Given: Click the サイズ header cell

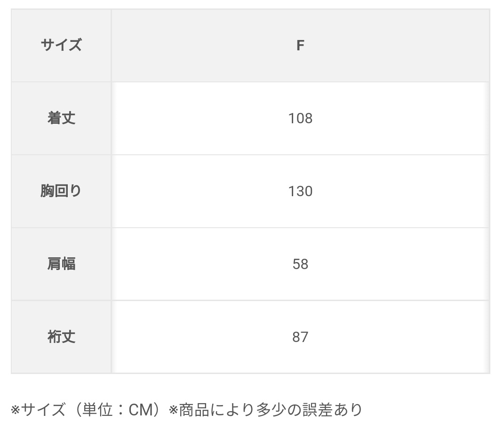Looking at the screenshot, I should click(61, 45).
